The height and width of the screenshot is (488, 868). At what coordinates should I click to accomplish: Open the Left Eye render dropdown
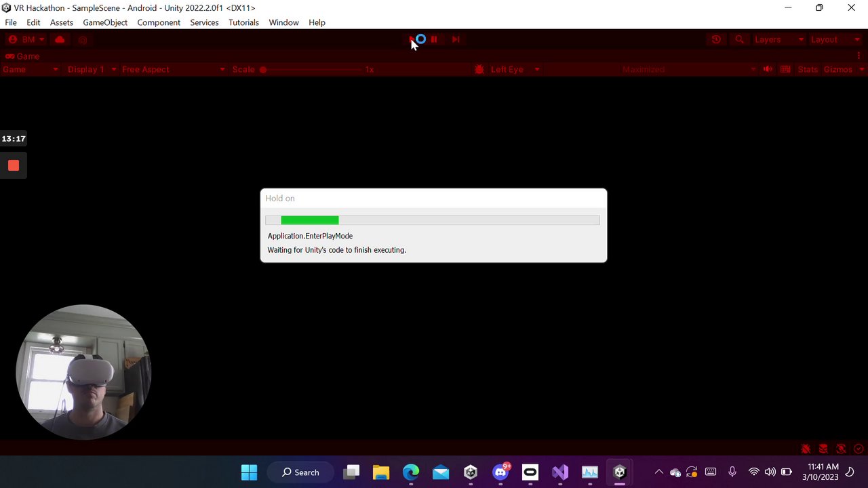point(515,69)
